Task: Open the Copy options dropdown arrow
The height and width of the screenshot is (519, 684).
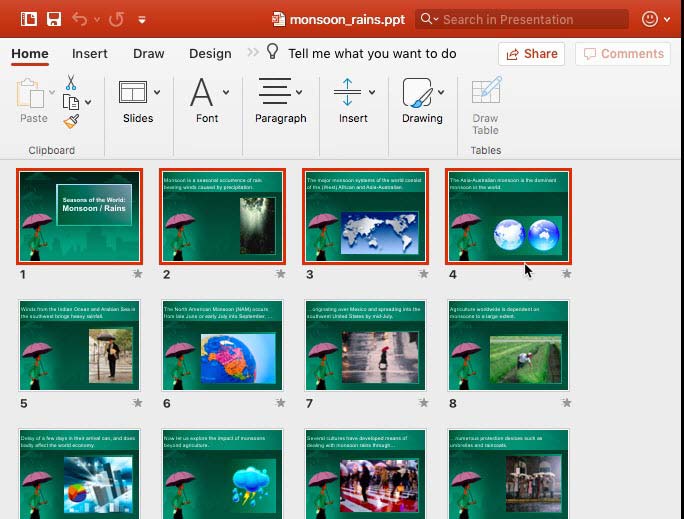Action: pyautogui.click(x=88, y=102)
